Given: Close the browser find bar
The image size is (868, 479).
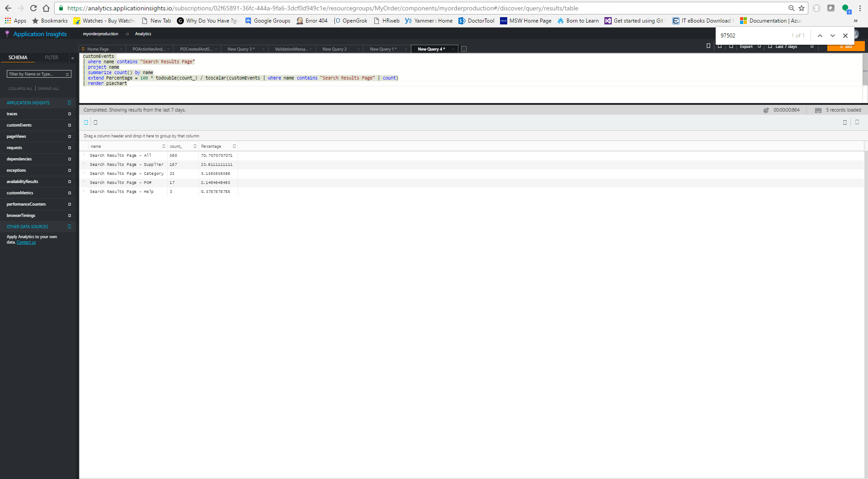Looking at the screenshot, I should click(845, 36).
